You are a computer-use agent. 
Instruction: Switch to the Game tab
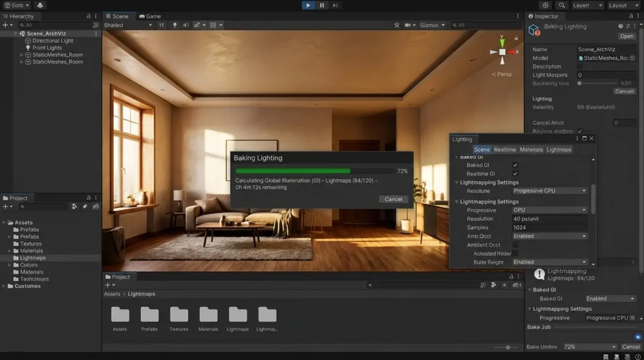point(150,16)
